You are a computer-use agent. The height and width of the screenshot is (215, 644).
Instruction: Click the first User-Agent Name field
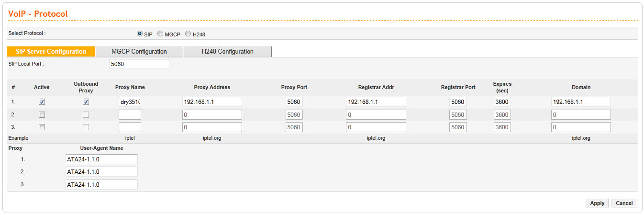pos(101,159)
